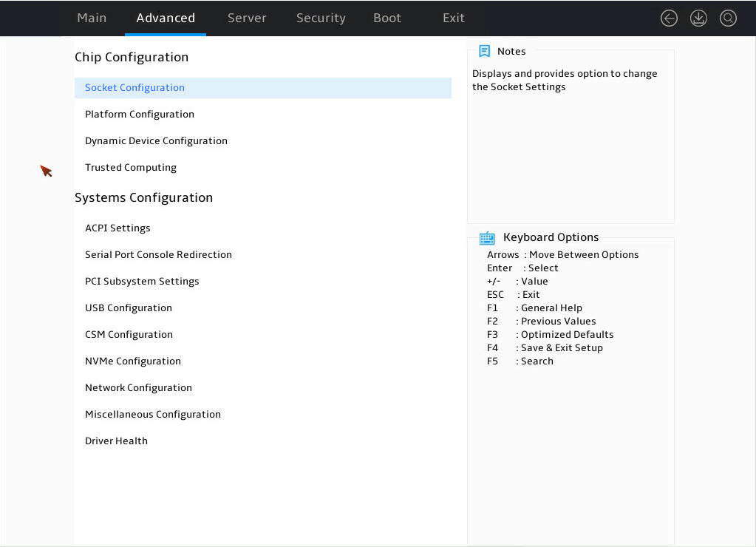Switch to the Exit tab
756x547 pixels.
[454, 18]
